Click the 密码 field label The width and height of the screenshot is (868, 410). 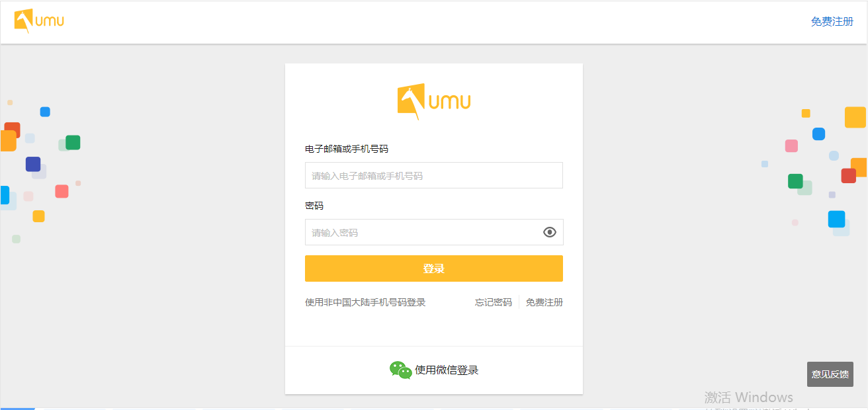point(314,206)
